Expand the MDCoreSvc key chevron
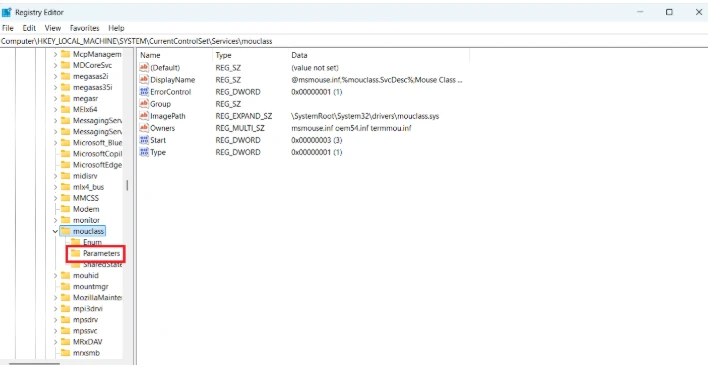This screenshot has width=709, height=367. [x=55, y=66]
